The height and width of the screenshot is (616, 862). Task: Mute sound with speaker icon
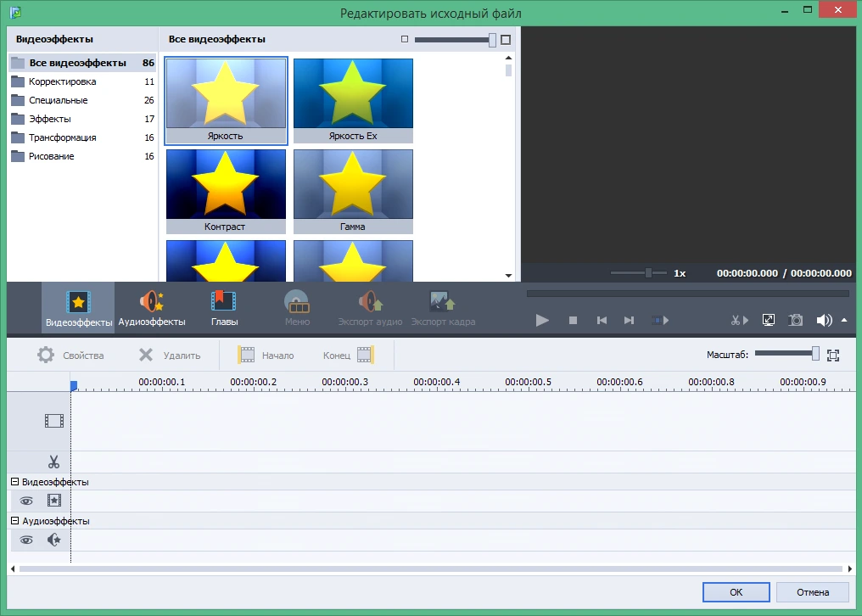824,320
